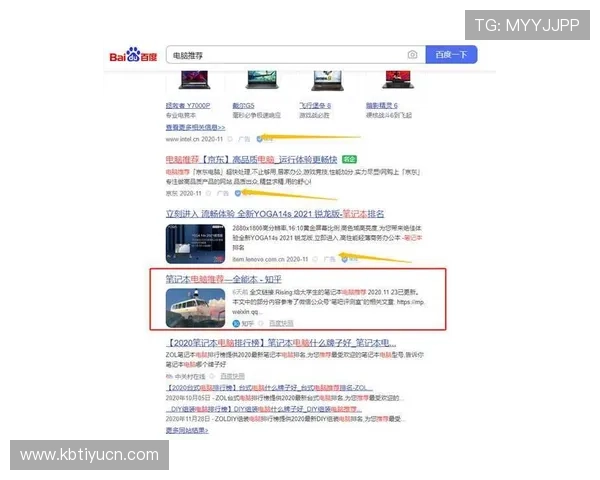Click item.lenovo.com.cn 2020-11 source text
Screen dimensions: 600x480
click(x=270, y=260)
